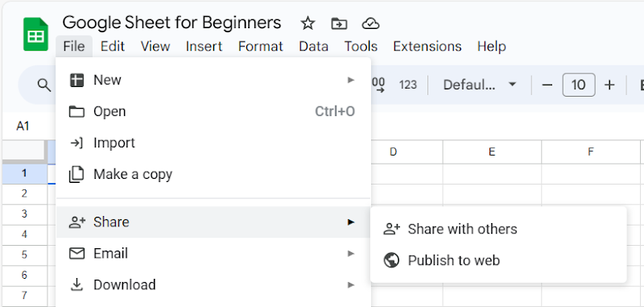Viewport: 644px width, 307px height.
Task: Open the View menu
Action: (x=155, y=47)
